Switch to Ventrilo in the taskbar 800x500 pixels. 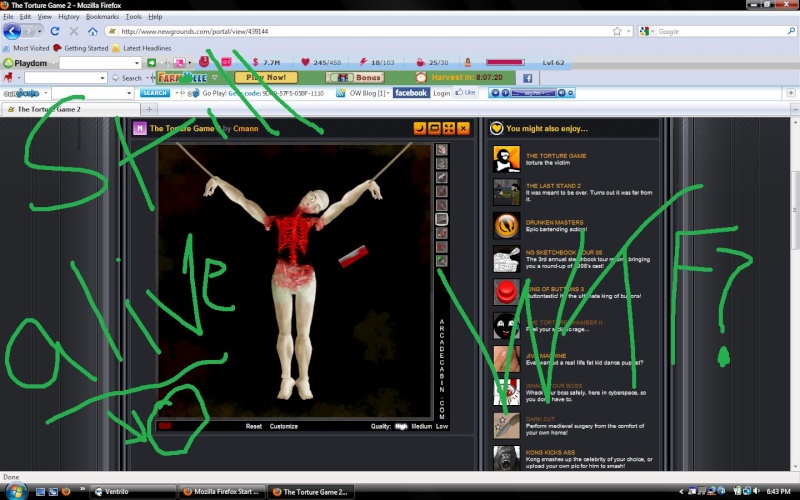point(133,492)
